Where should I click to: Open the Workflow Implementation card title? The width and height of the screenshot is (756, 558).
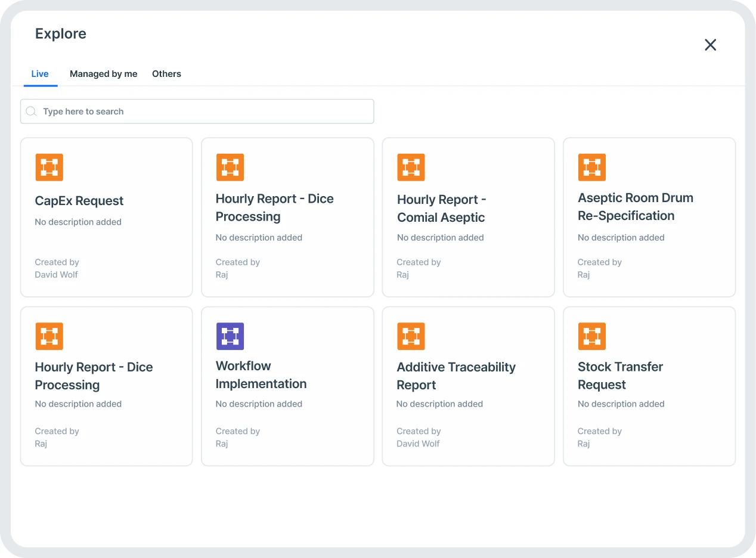click(x=261, y=375)
